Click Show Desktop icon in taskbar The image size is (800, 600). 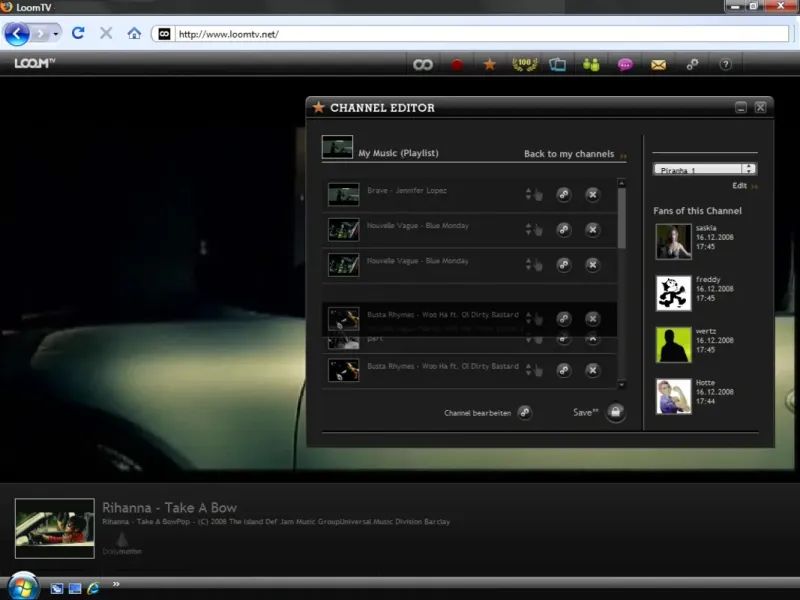[57, 588]
